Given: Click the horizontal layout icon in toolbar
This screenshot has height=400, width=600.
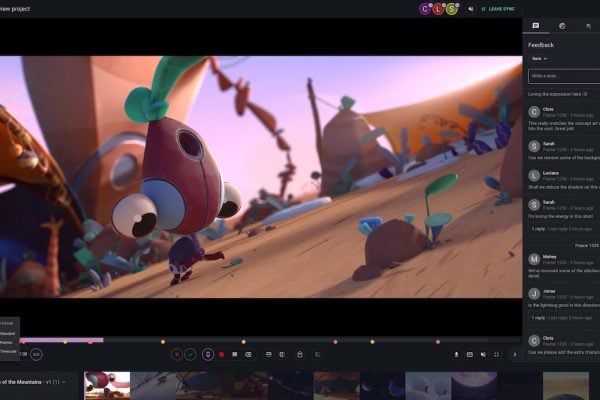Looking at the screenshot, I should (x=269, y=355).
